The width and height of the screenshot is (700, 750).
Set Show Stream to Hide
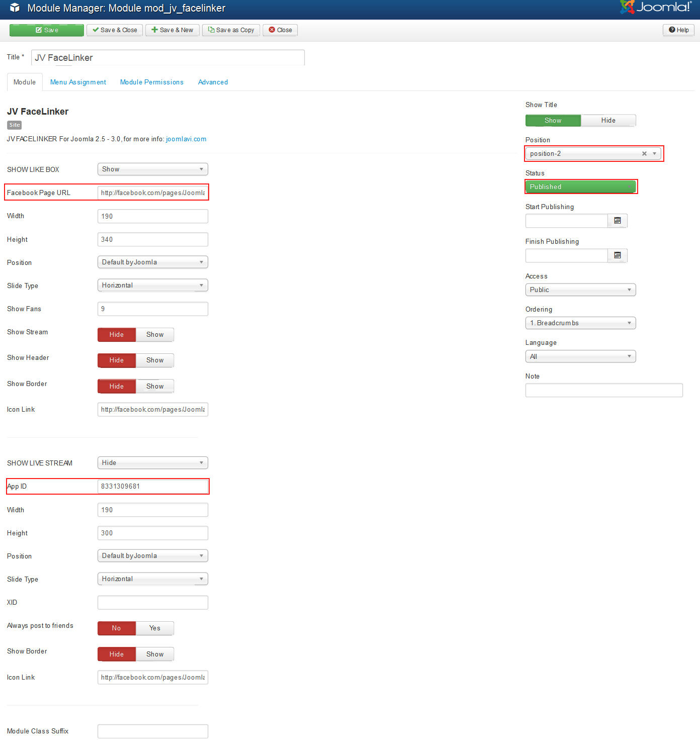pos(117,335)
